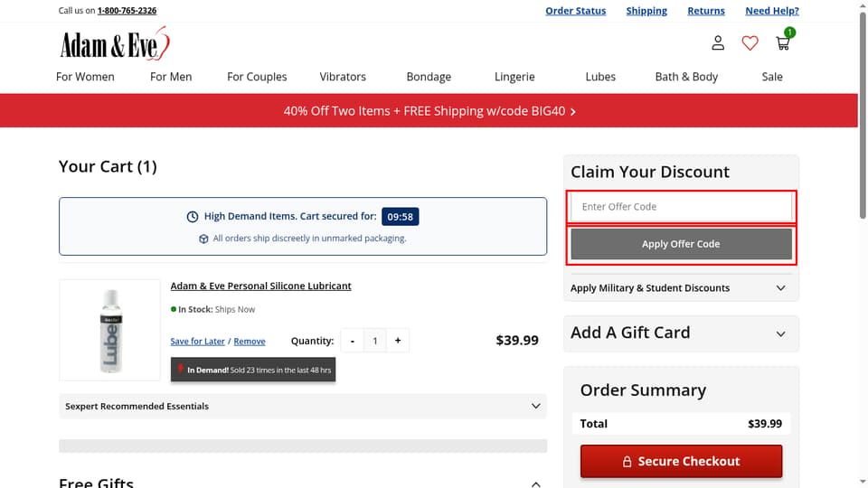The height and width of the screenshot is (488, 868).
Task: Expand Sexpert Recommended Essentials
Action: (x=303, y=406)
